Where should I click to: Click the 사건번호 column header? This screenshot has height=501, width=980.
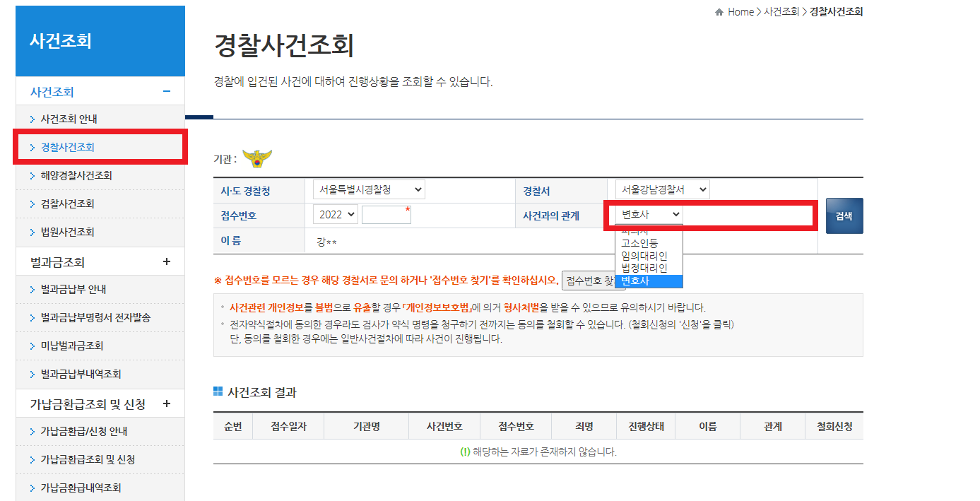tap(444, 426)
